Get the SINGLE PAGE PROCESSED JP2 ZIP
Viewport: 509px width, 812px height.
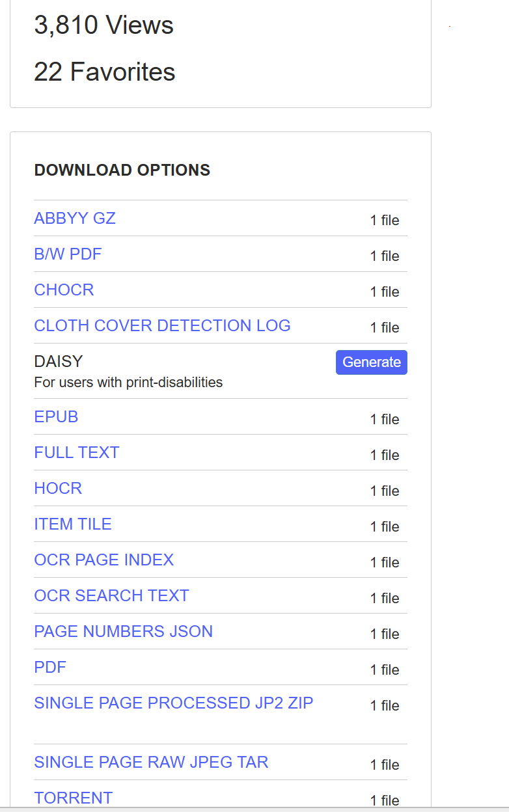[174, 703]
